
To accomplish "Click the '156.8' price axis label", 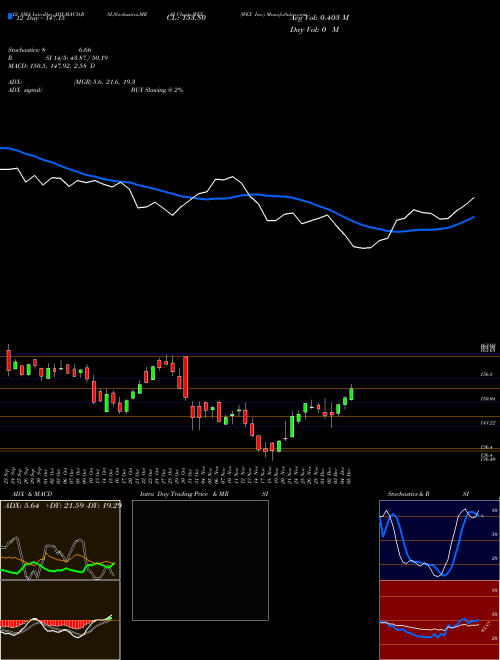I will point(487,374).
